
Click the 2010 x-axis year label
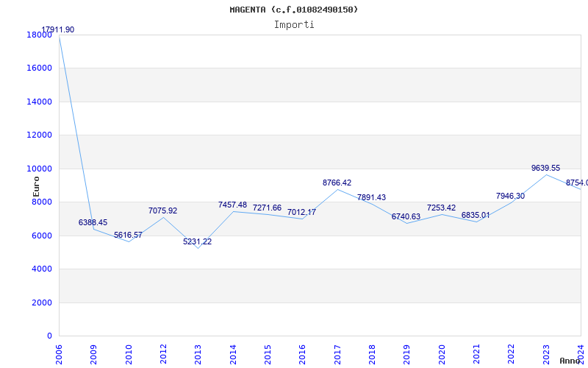(129, 354)
